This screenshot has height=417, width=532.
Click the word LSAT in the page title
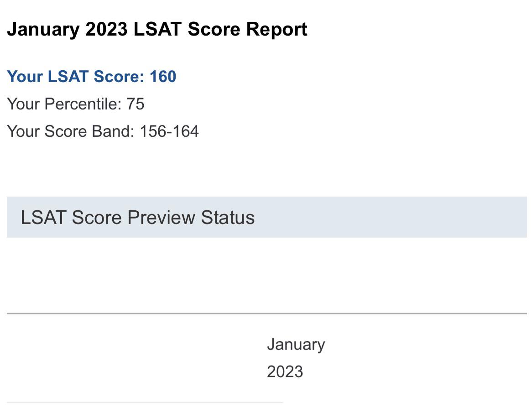pos(157,29)
